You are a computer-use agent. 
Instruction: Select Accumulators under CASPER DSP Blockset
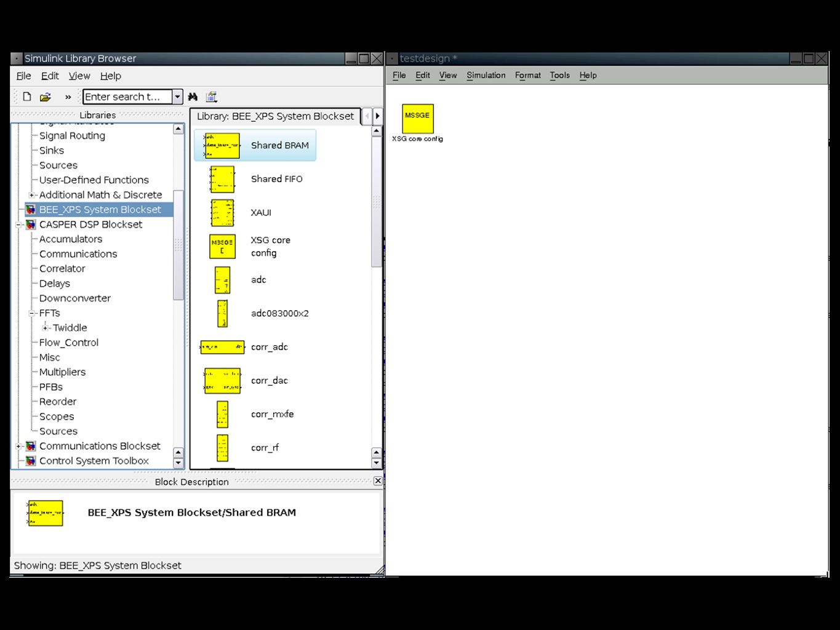[71, 239]
